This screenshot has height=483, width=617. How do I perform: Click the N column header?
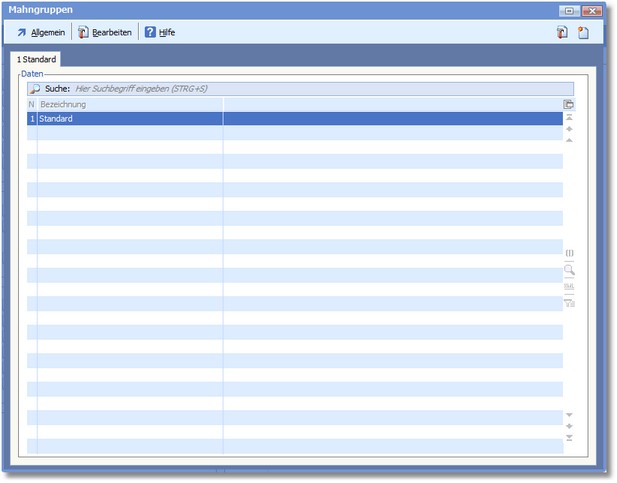coord(31,104)
